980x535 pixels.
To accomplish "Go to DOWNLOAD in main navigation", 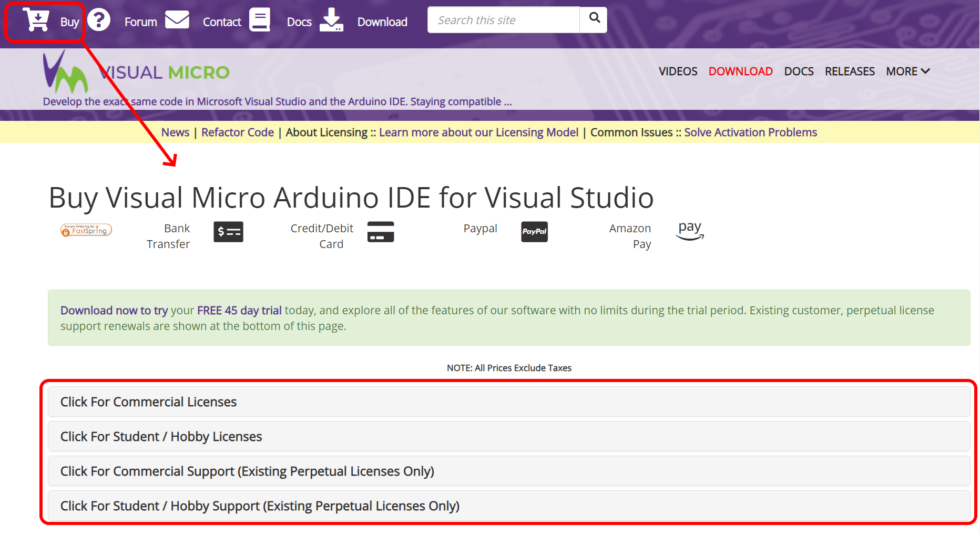I will tap(741, 71).
